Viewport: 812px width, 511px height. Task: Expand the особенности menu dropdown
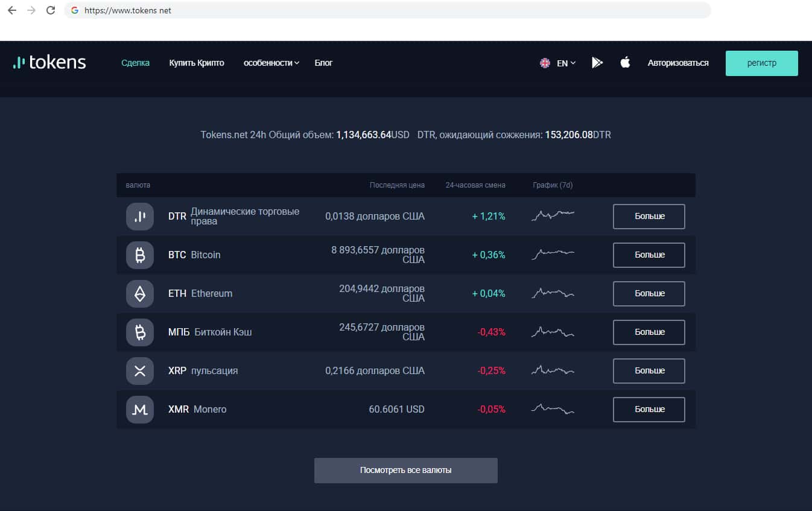(271, 63)
